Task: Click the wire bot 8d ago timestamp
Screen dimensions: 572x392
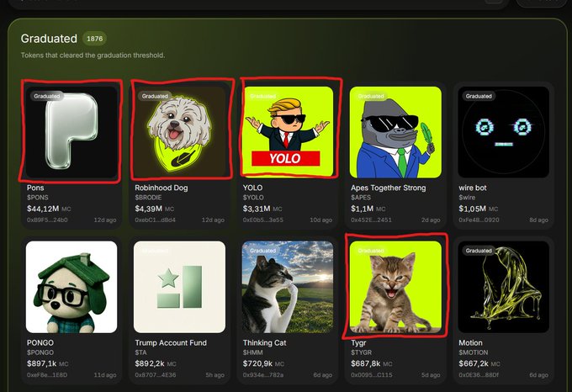Action: 539,220
